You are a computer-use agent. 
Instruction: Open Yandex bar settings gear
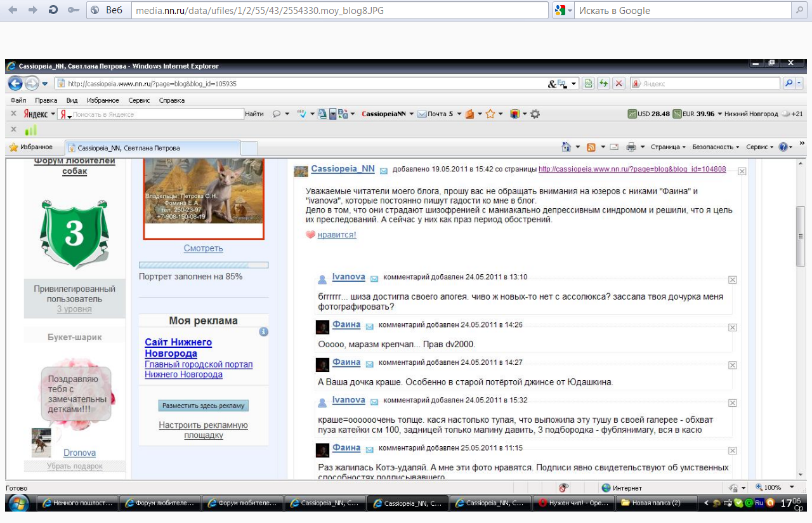click(x=535, y=114)
